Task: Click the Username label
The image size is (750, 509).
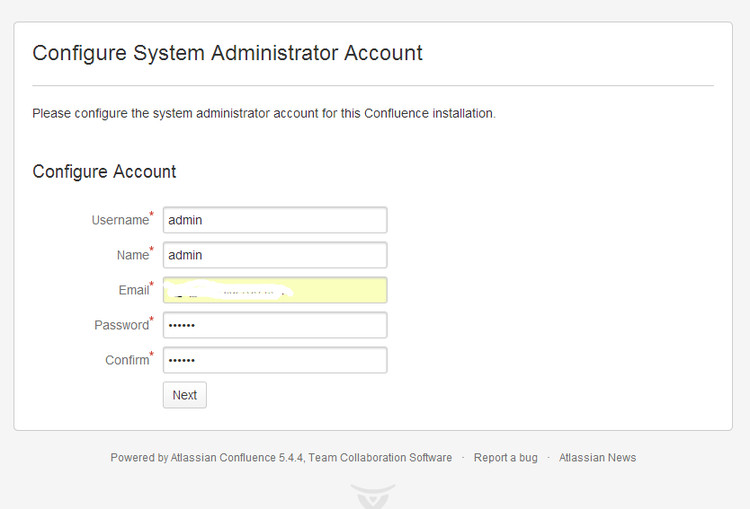Action: [121, 220]
